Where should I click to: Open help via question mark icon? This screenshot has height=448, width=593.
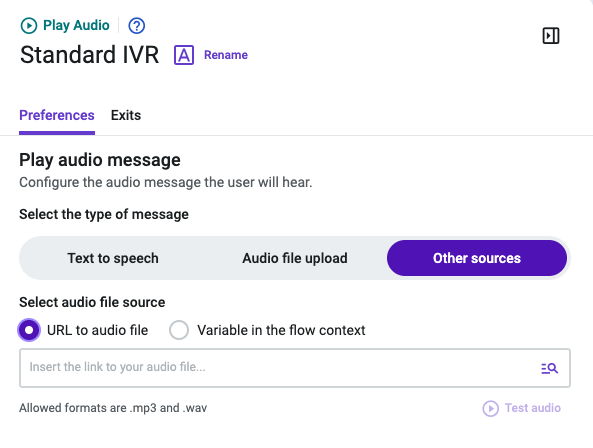pos(137,26)
